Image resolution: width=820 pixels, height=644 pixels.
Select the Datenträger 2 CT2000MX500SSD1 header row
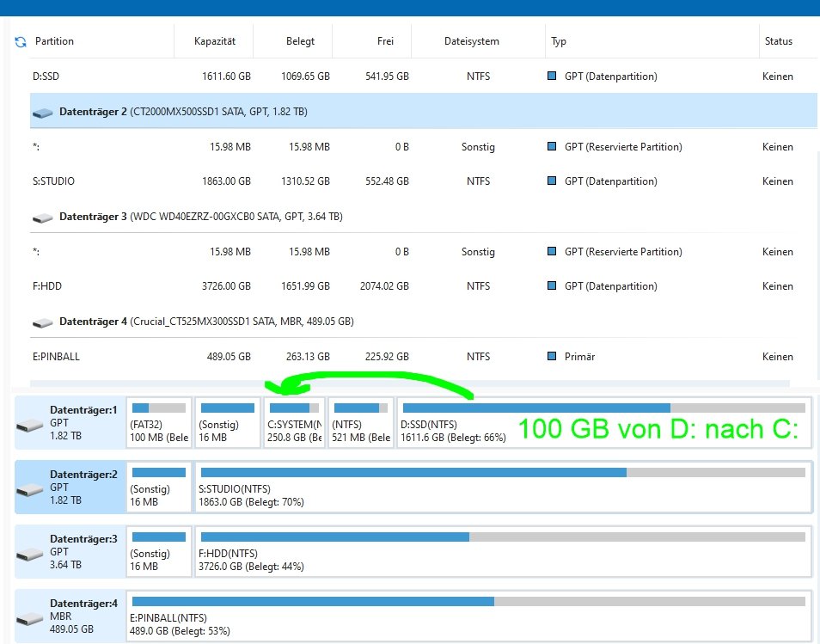pyautogui.click(x=424, y=112)
